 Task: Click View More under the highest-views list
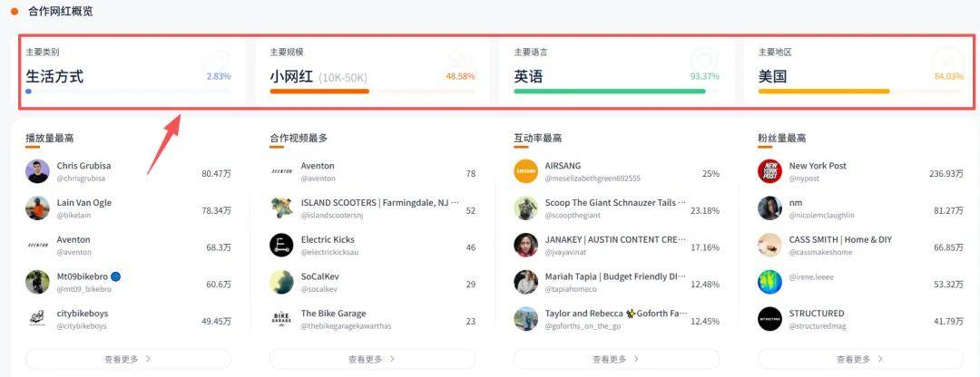pyautogui.click(x=128, y=359)
